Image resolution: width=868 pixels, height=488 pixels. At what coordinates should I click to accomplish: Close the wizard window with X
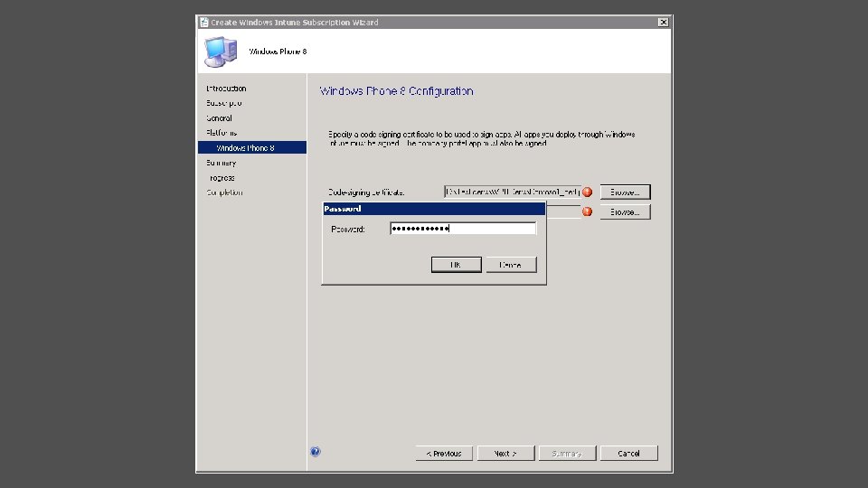pyautogui.click(x=663, y=22)
